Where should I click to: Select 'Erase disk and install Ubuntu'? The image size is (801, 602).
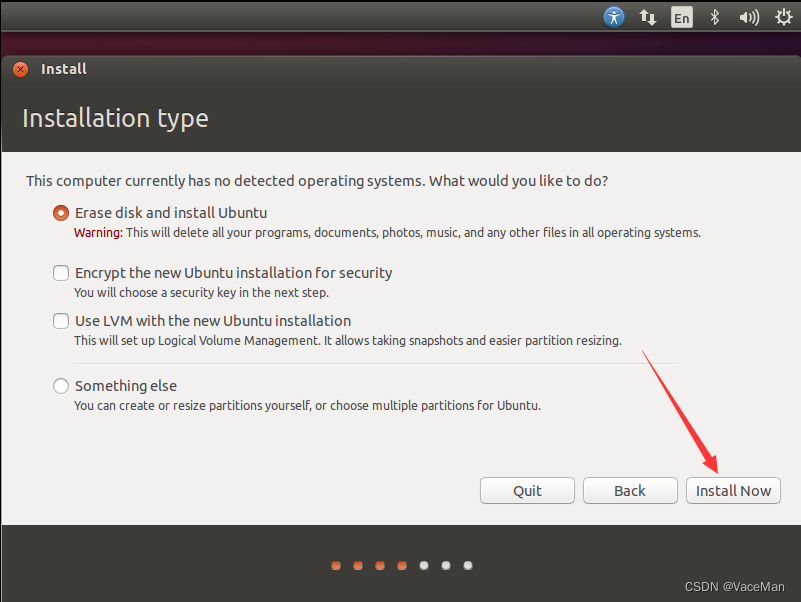click(60, 213)
